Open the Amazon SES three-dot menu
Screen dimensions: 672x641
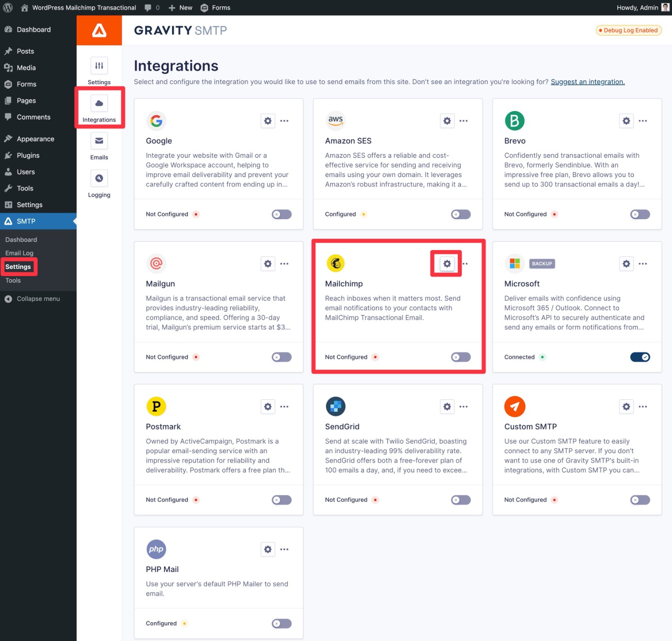pos(464,121)
